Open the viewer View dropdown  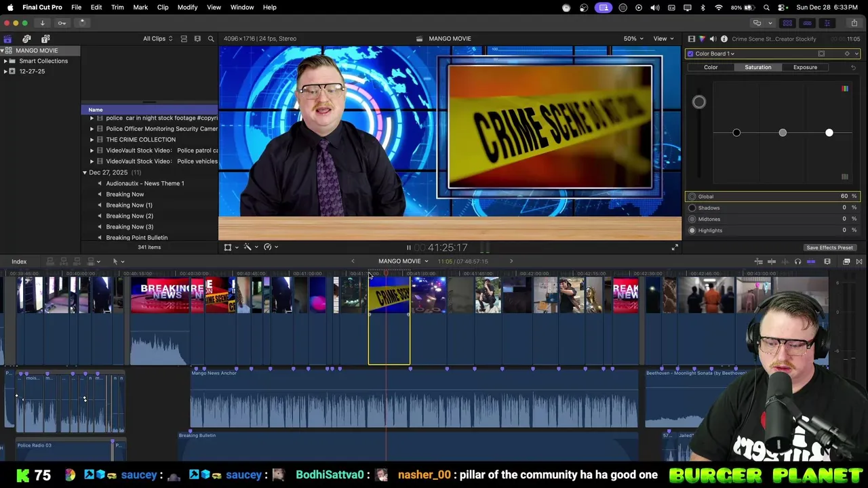pyautogui.click(x=663, y=39)
